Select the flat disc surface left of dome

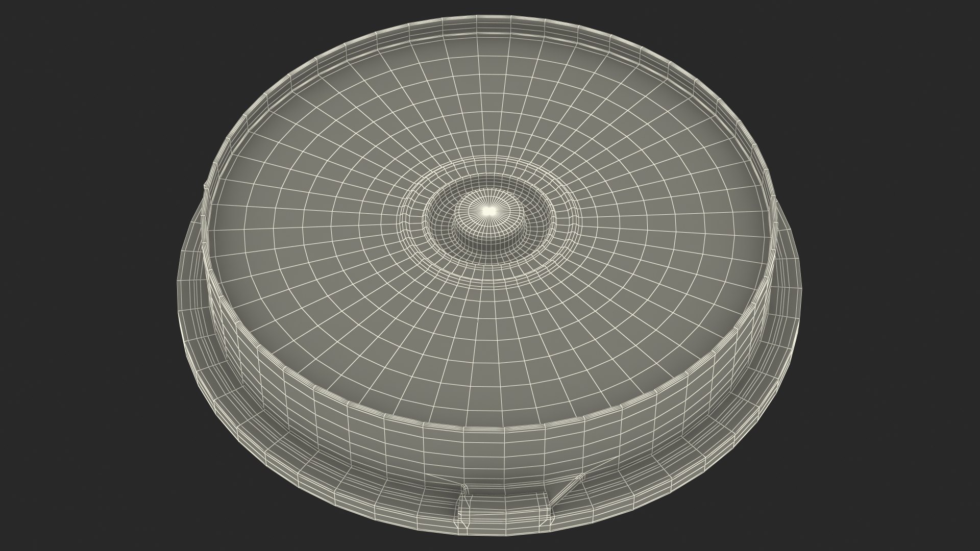pyautogui.click(x=316, y=219)
